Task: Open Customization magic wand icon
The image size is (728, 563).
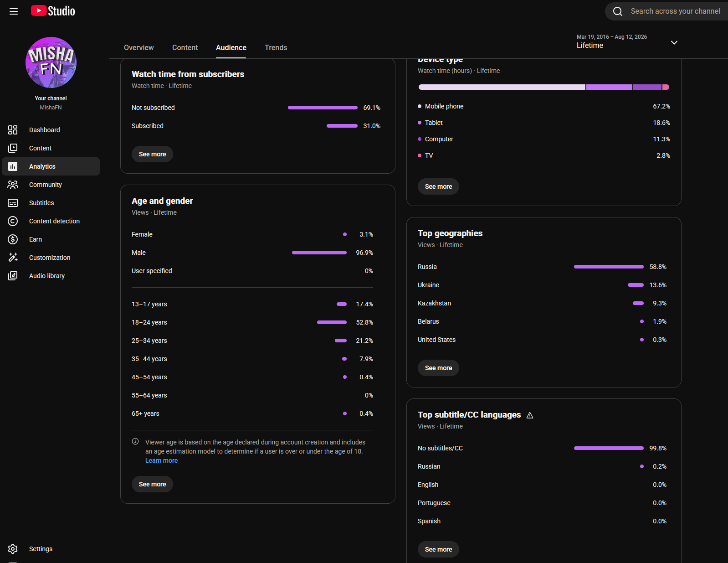Action: [13, 258]
